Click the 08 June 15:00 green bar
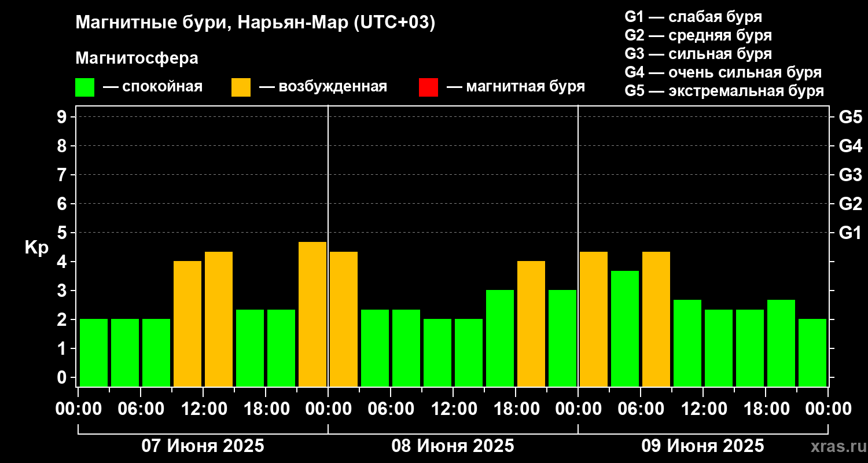868x463 pixels. (x=500, y=338)
